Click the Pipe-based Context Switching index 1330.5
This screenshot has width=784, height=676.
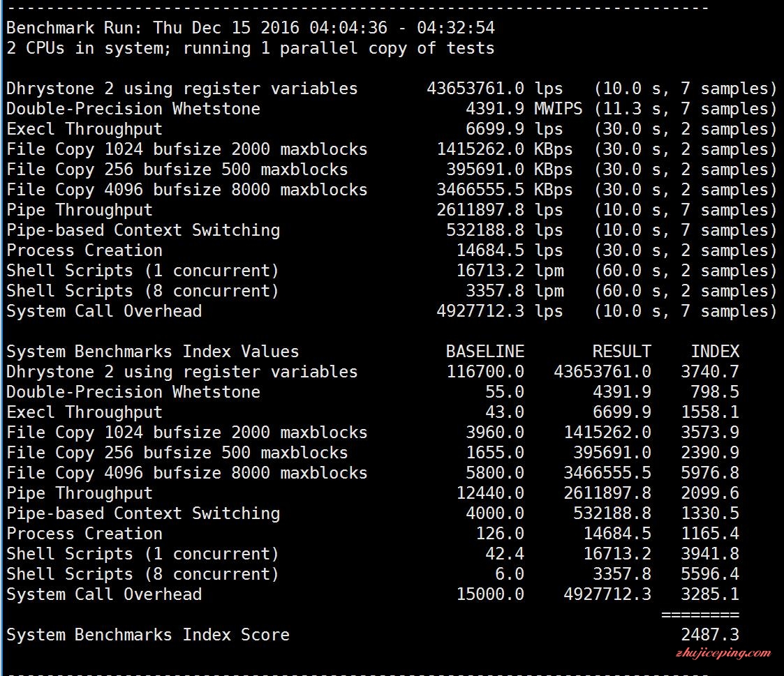pyautogui.click(x=709, y=513)
